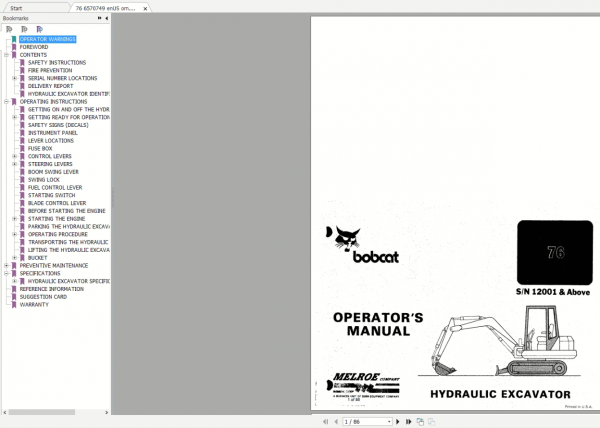The image size is (600, 428).
Task: Open the BOOM SWING LEVER bookmark
Action: [53, 172]
